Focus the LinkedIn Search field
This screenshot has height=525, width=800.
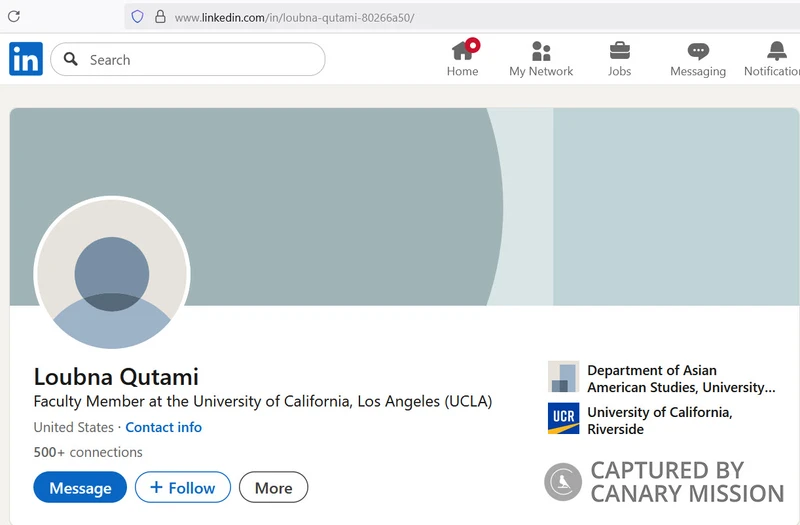pyautogui.click(x=188, y=59)
